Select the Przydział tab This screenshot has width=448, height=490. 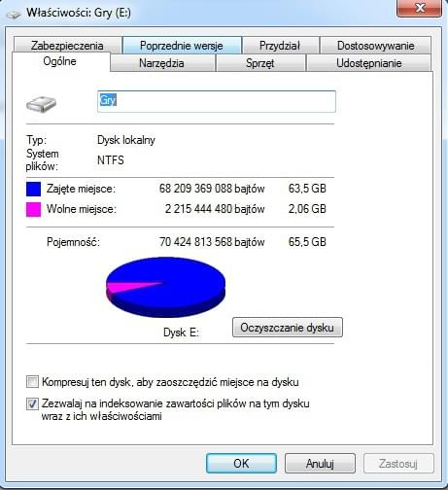[x=280, y=46]
